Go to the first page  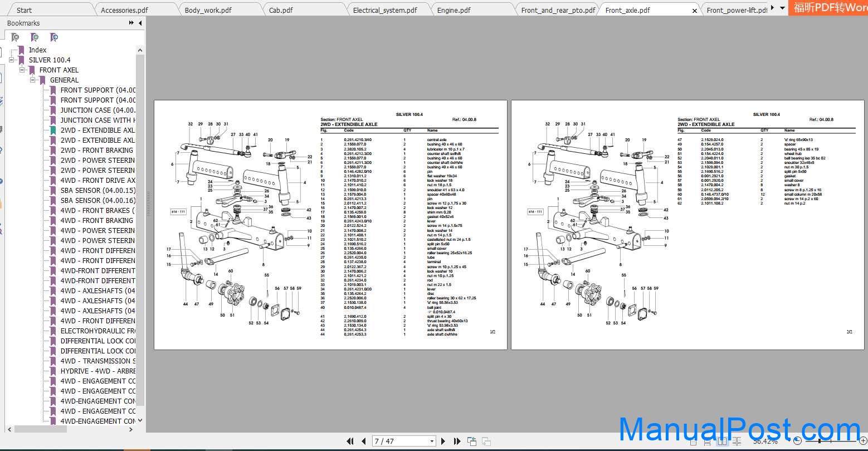350,441
